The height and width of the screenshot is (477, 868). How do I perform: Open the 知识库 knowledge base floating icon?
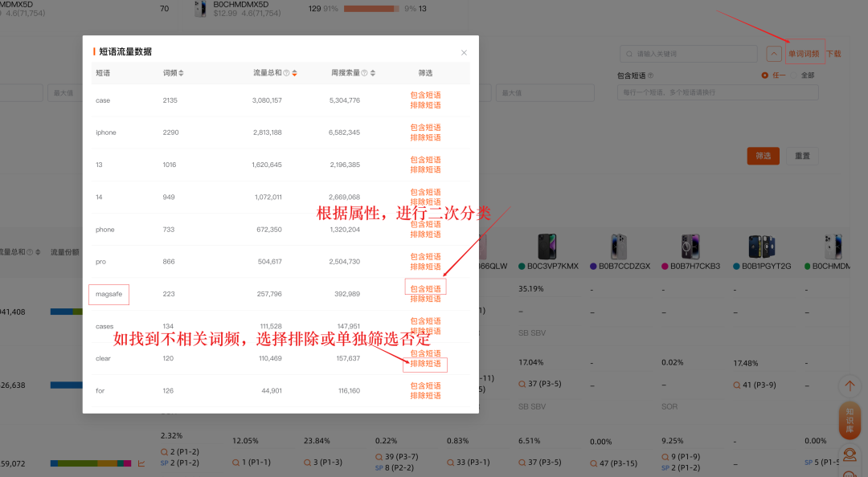(849, 420)
